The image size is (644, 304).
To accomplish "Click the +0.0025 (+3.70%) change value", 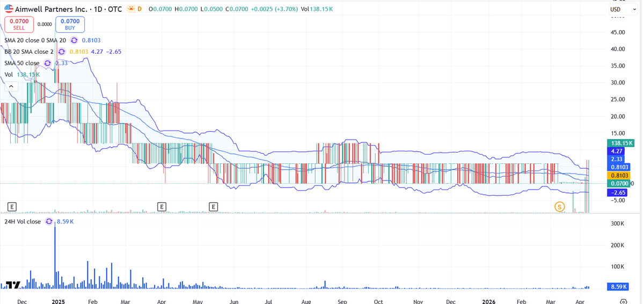I will (x=273, y=9).
